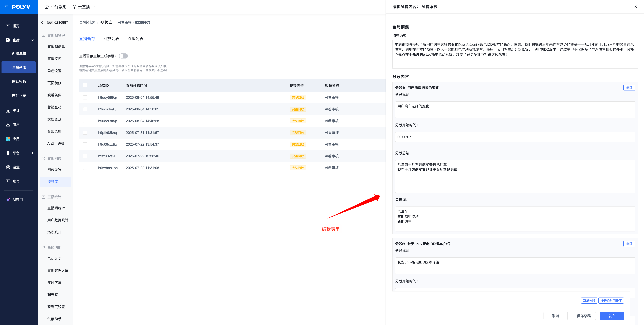
Task: Click the 平台 layers icon
Action: pos(8,153)
